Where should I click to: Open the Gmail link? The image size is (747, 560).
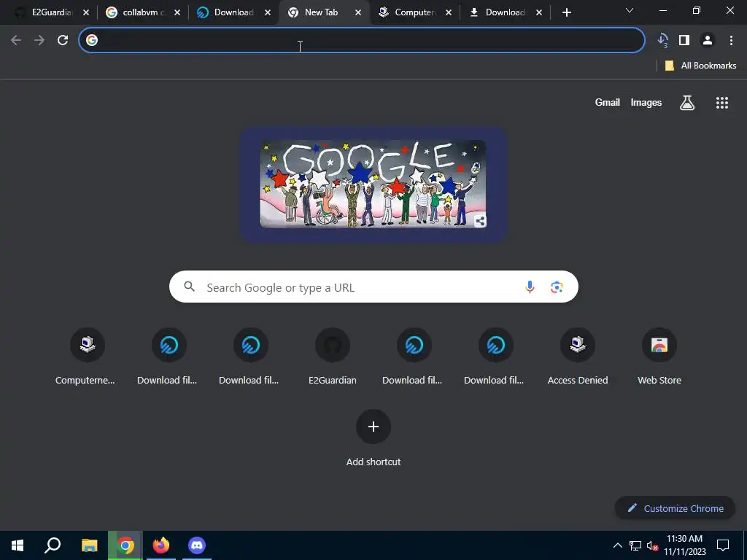(608, 102)
